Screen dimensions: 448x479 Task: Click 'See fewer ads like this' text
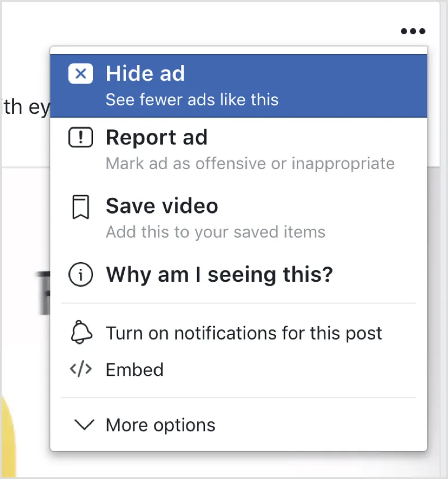(x=192, y=100)
